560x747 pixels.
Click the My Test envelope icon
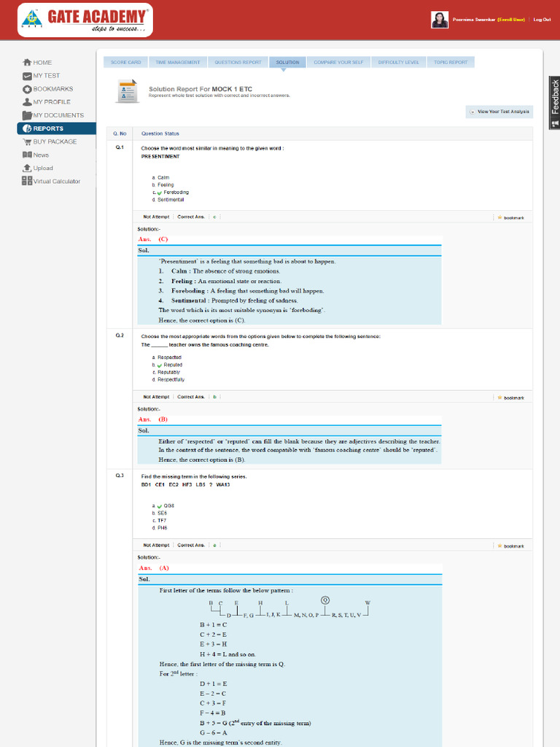(x=27, y=76)
